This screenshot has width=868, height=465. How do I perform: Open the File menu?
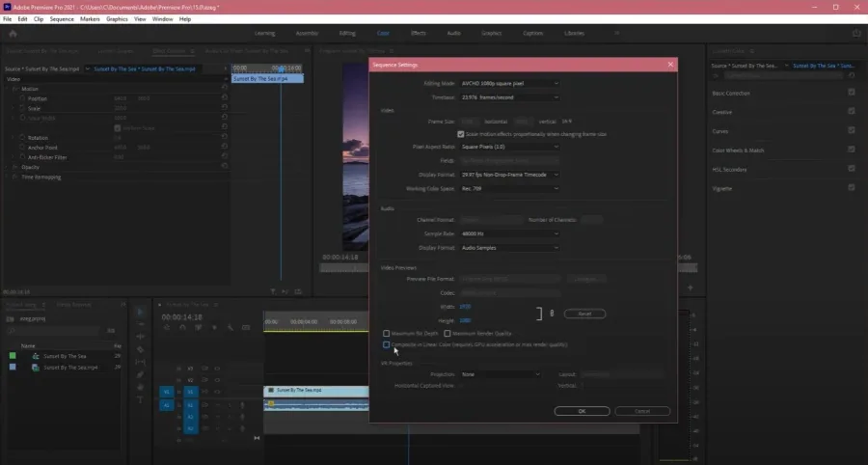[x=7, y=19]
